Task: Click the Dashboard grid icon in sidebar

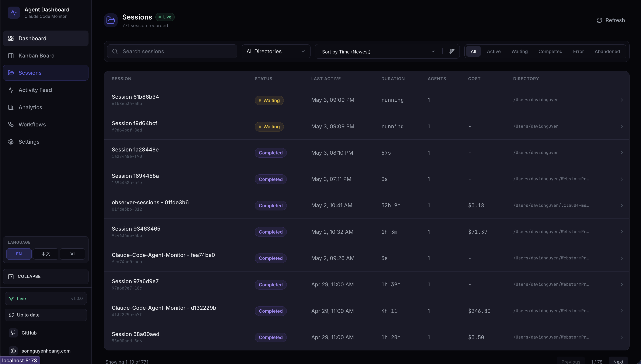Action: 11,38
